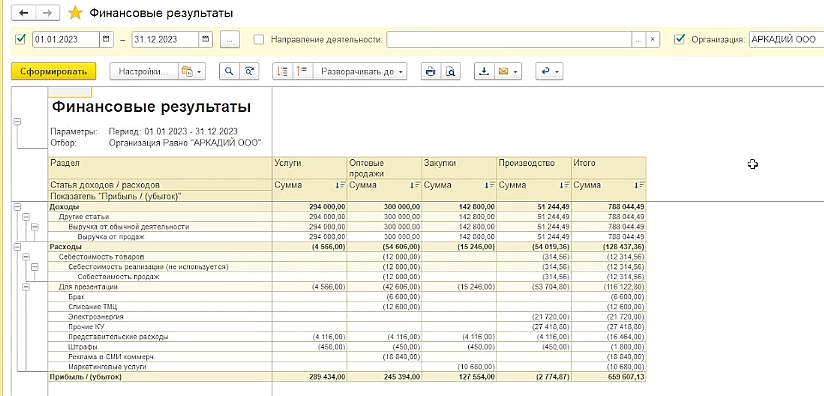Open the Настройки button
824x396 pixels.
click(x=143, y=71)
